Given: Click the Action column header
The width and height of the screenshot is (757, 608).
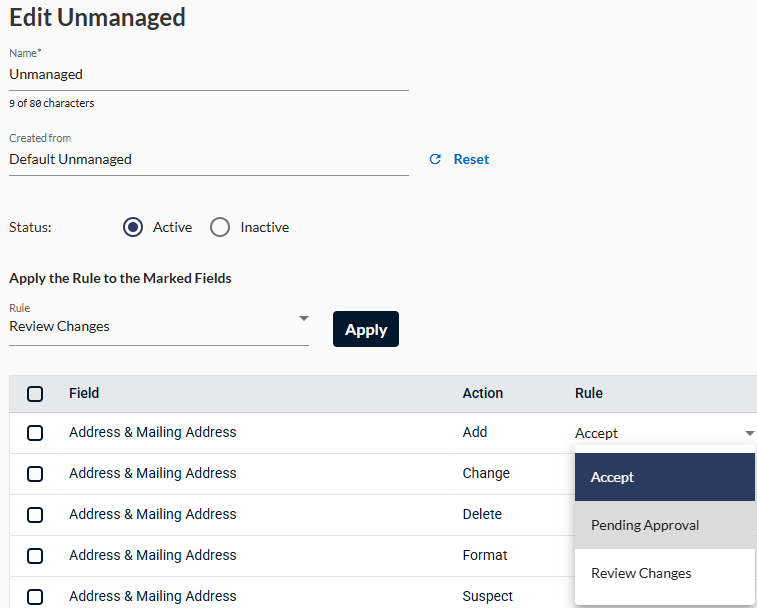Looking at the screenshot, I should [483, 393].
